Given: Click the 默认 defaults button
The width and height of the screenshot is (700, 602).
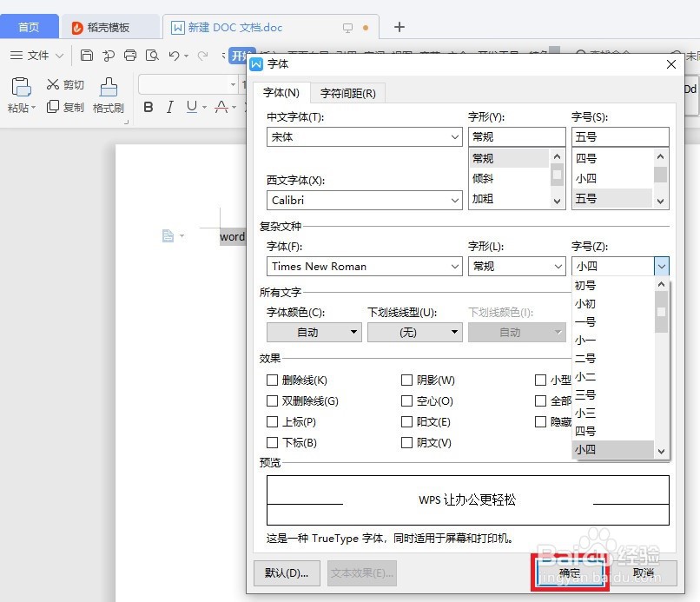Looking at the screenshot, I should [x=287, y=573].
